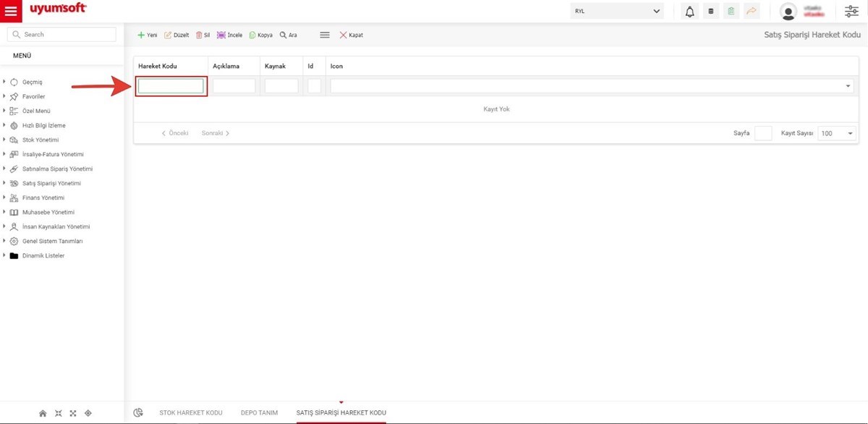Copy the record with Kopya

(260, 35)
